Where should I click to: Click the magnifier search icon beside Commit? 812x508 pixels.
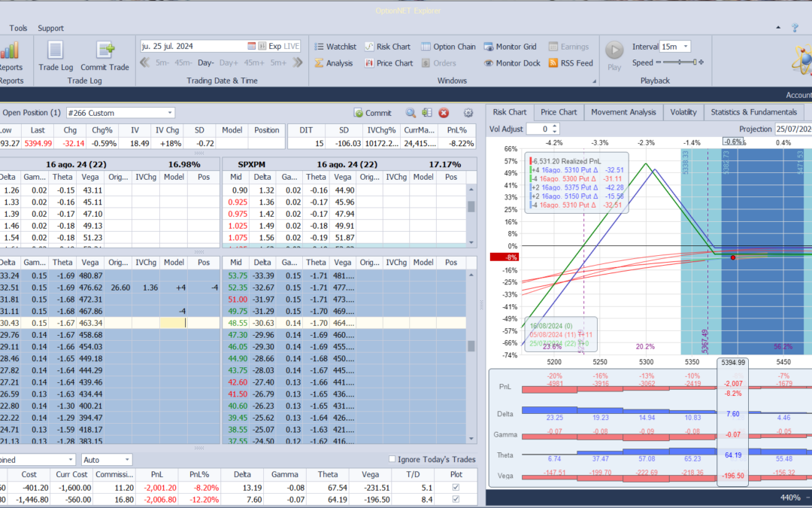411,112
